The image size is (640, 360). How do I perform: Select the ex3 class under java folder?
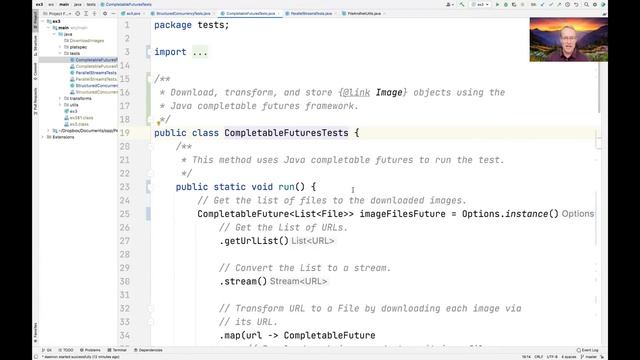click(70, 111)
